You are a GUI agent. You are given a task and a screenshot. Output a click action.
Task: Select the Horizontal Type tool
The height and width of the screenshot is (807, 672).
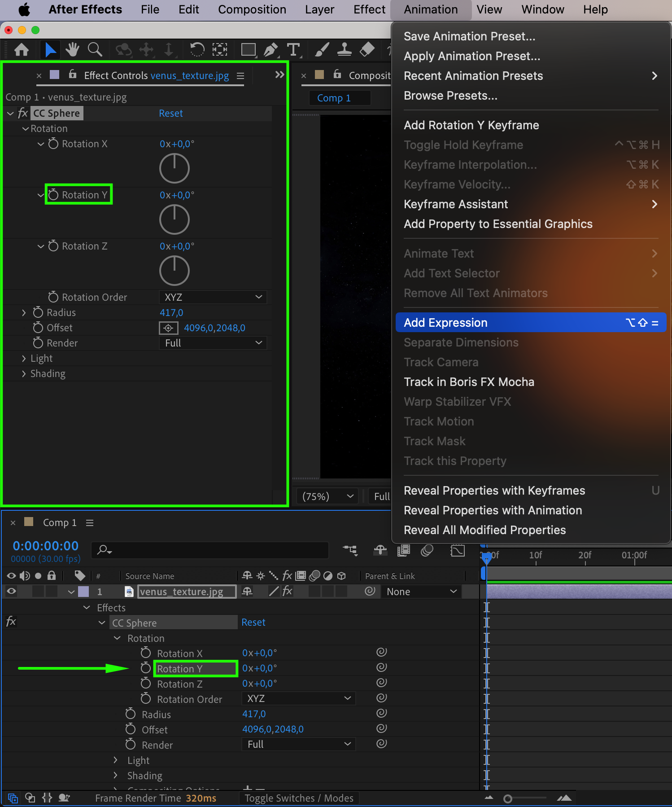coord(293,49)
